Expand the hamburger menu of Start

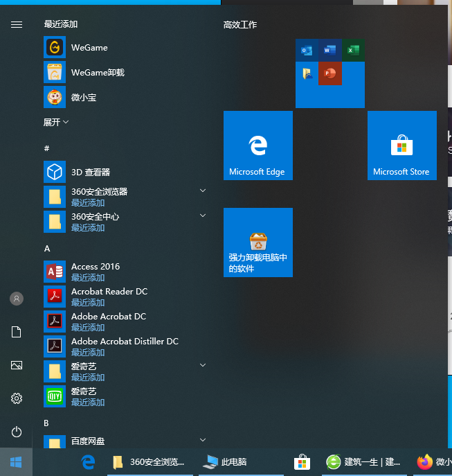point(17,24)
